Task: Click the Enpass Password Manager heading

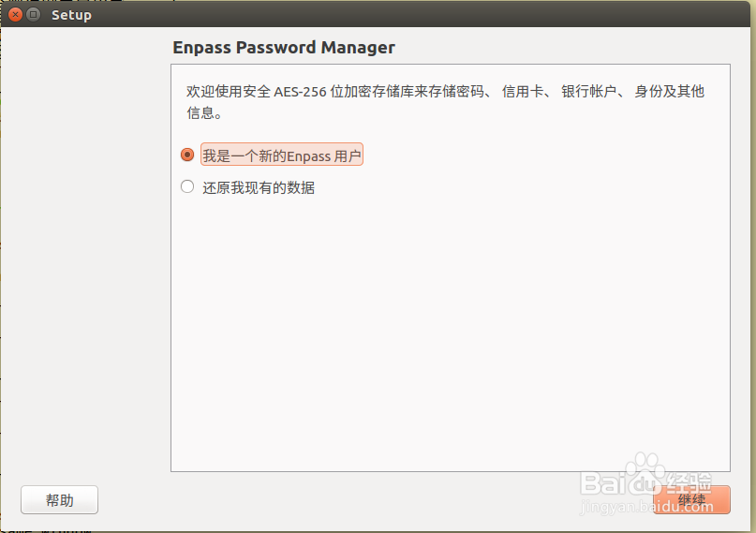Action: [x=284, y=48]
